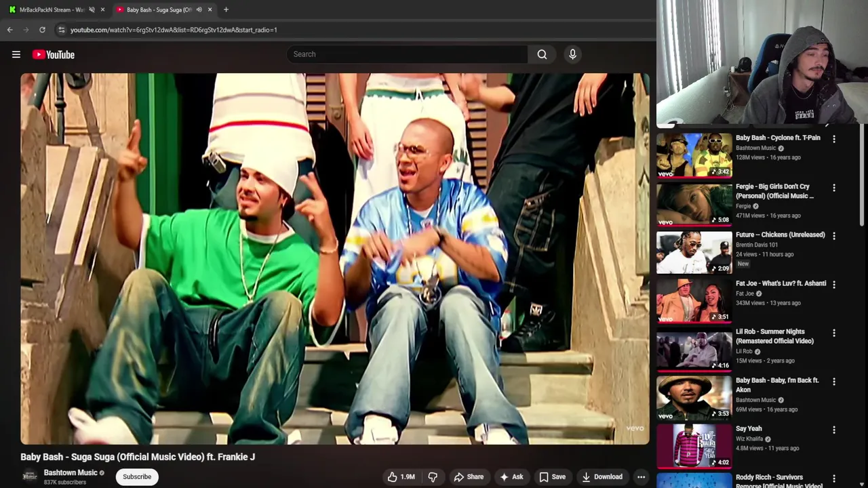Click the browser forward arrow

26,30
